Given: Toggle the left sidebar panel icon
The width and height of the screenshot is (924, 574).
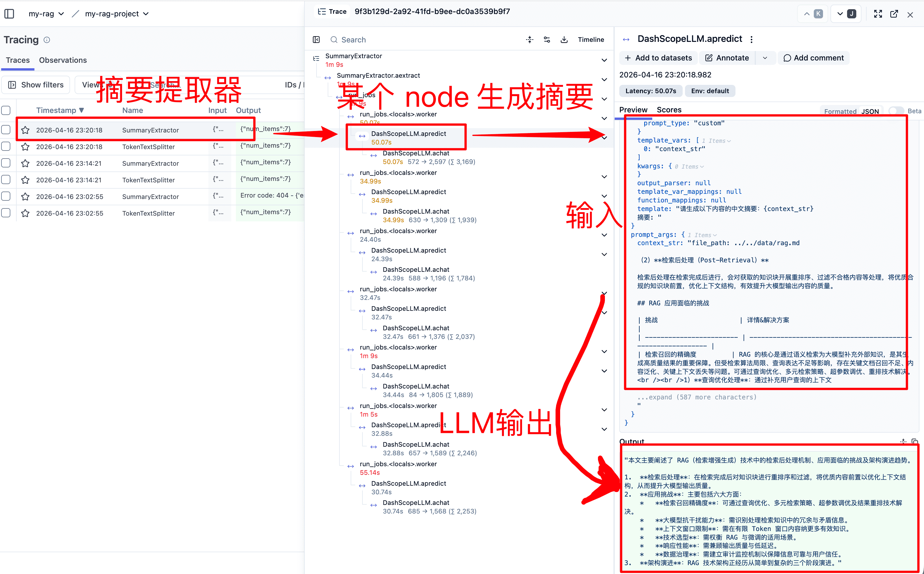Looking at the screenshot, I should [x=9, y=14].
